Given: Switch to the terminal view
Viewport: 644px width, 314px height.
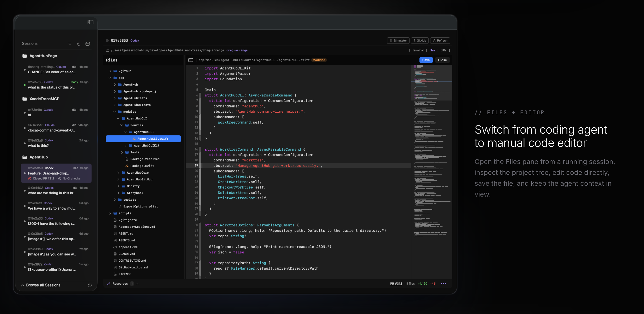Looking at the screenshot, I should pos(418,50).
